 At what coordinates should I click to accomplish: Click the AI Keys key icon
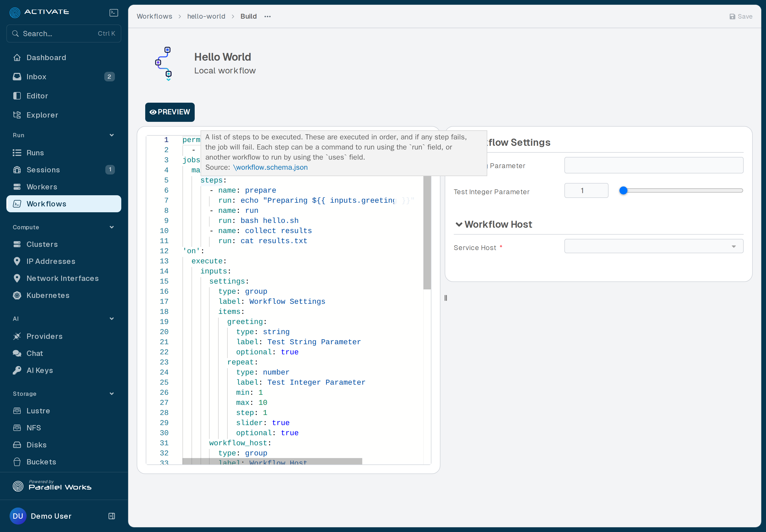[x=17, y=370]
